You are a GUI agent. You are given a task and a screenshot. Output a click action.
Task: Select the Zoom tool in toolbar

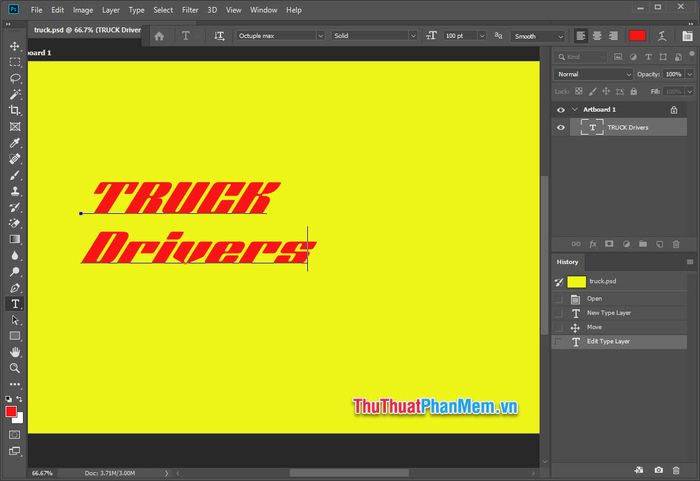coord(15,367)
